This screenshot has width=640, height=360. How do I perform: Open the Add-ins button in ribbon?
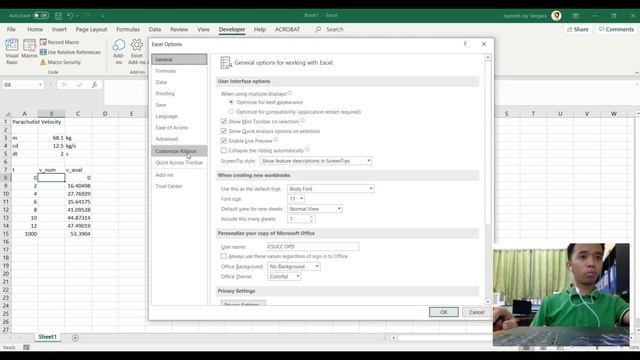pyautogui.click(x=119, y=51)
